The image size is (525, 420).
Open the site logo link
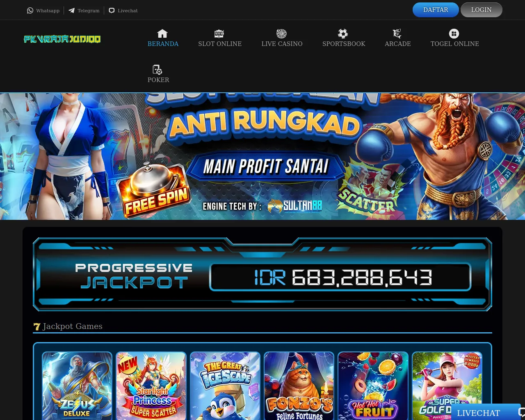(x=62, y=39)
